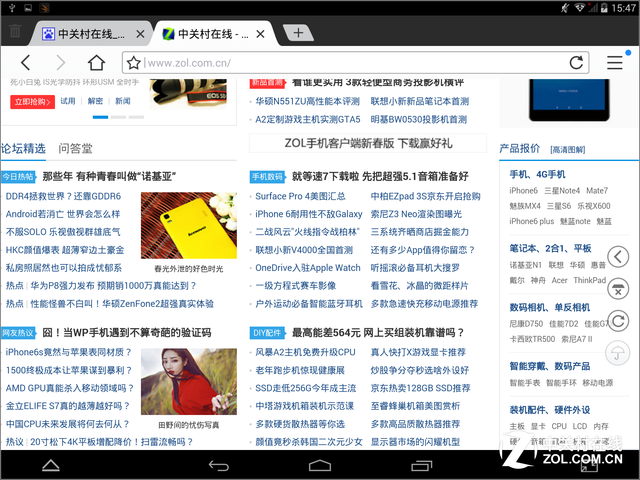Open Android若消亡 世界会怎么样 link

tap(63, 214)
